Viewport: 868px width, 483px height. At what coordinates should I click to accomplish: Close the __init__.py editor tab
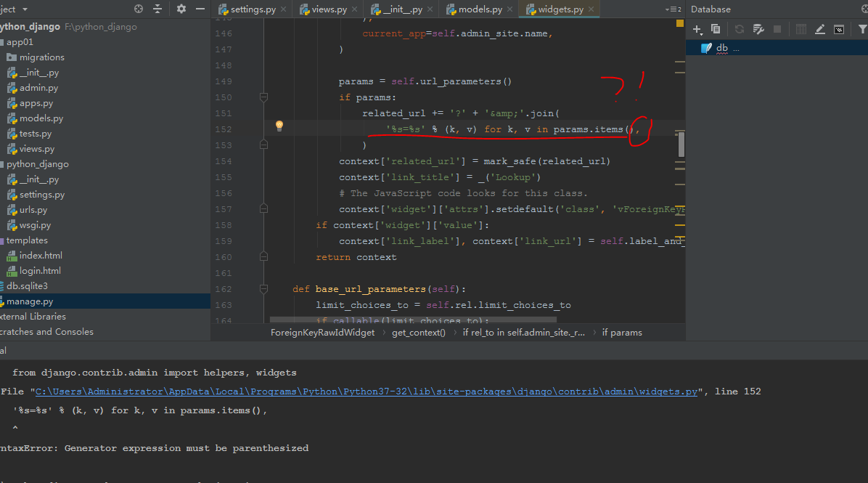[430, 9]
